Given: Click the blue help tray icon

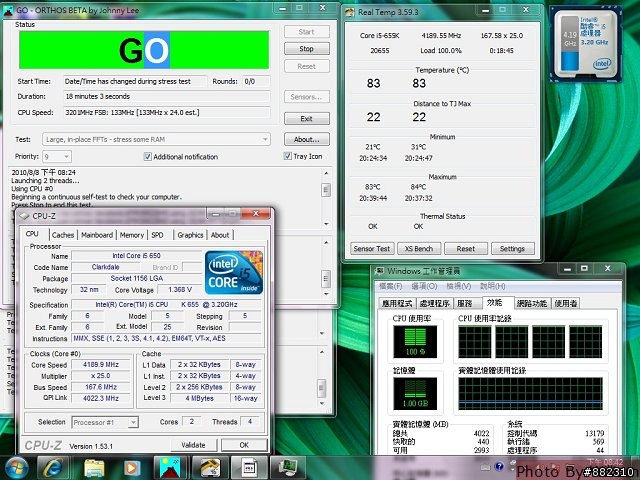Looking at the screenshot, I should coord(499,467).
